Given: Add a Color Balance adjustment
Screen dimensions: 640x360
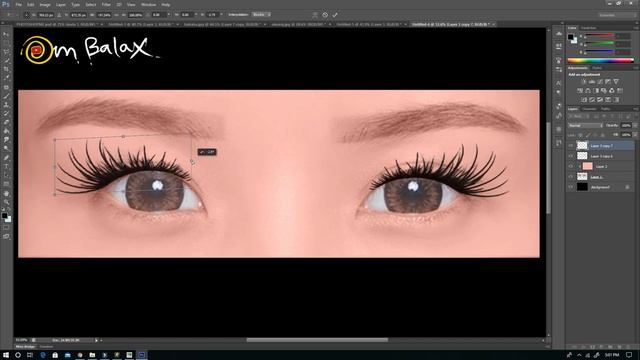Looking at the screenshot, I should (x=588, y=91).
